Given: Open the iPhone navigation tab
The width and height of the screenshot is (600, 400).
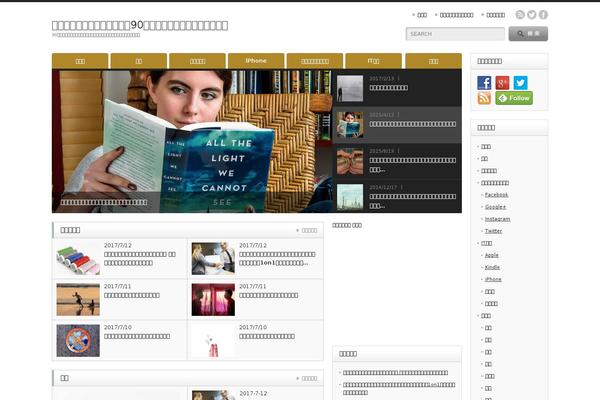Looking at the screenshot, I should click(x=256, y=61).
